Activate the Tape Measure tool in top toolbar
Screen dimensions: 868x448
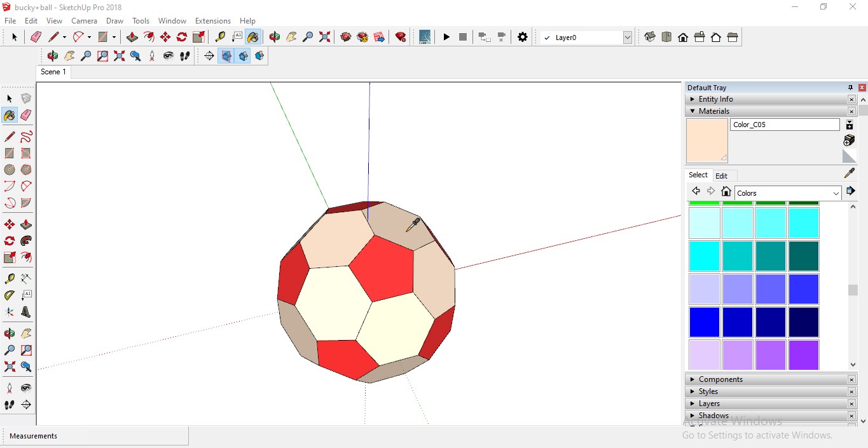(220, 37)
